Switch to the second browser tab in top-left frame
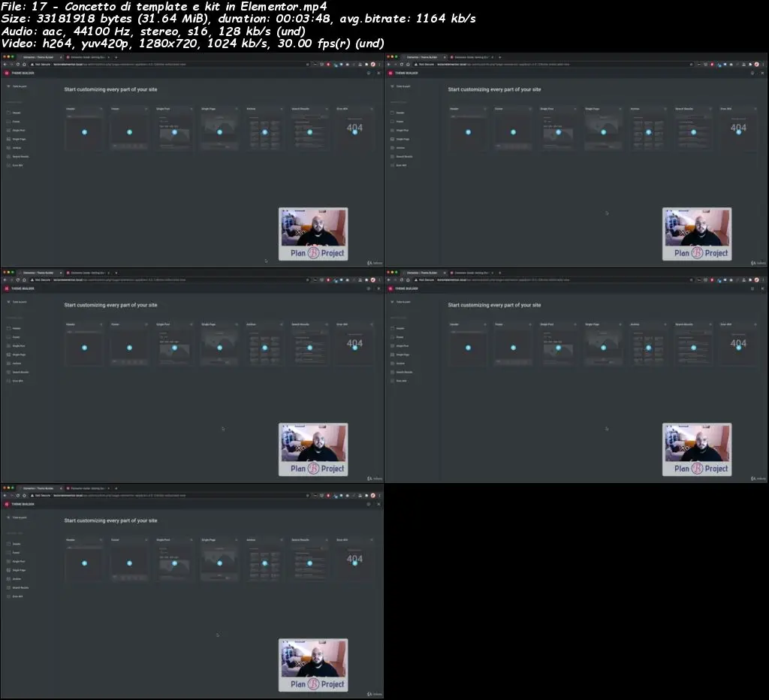Image resolution: width=769 pixels, height=700 pixels. 89,57
